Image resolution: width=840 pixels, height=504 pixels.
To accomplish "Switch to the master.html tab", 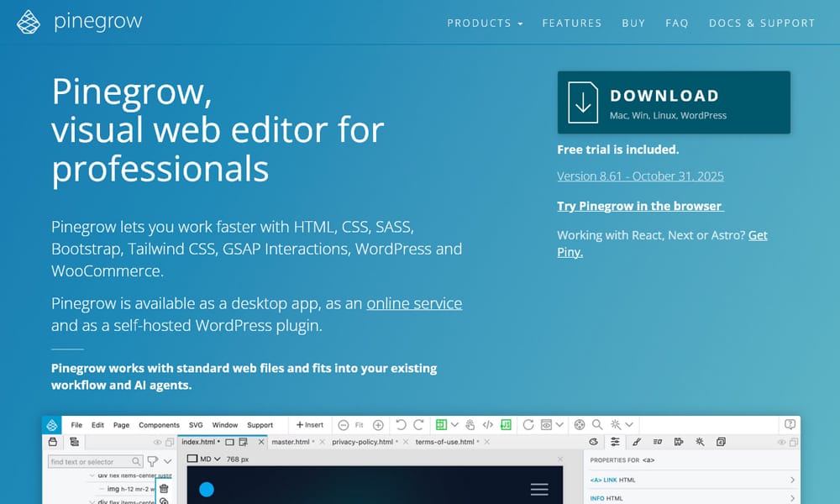I will click(x=292, y=442).
